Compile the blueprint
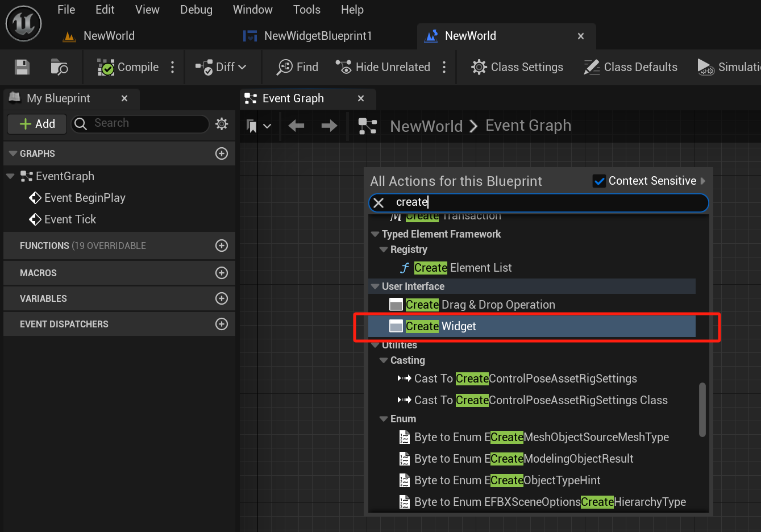This screenshot has height=532, width=761. pos(128,67)
